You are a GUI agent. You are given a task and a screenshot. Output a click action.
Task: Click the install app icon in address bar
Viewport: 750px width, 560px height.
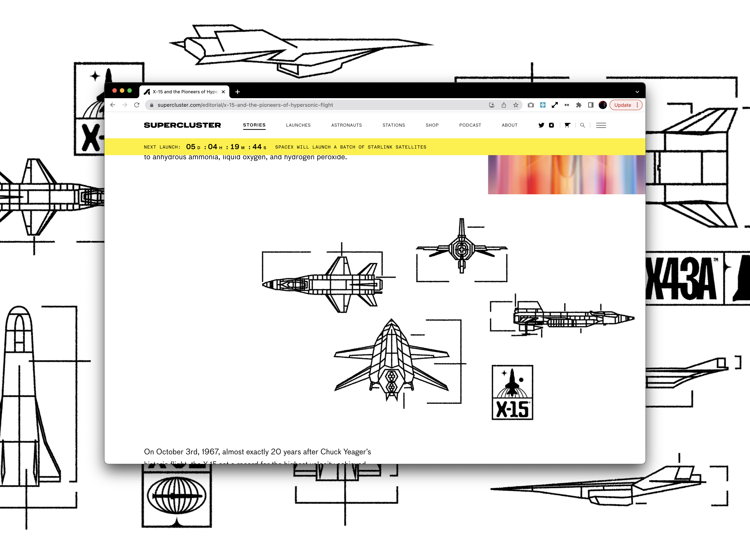click(x=492, y=105)
